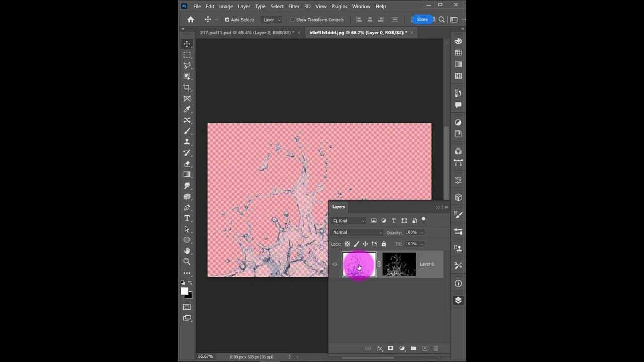Select the Zoom tool

[x=187, y=262]
